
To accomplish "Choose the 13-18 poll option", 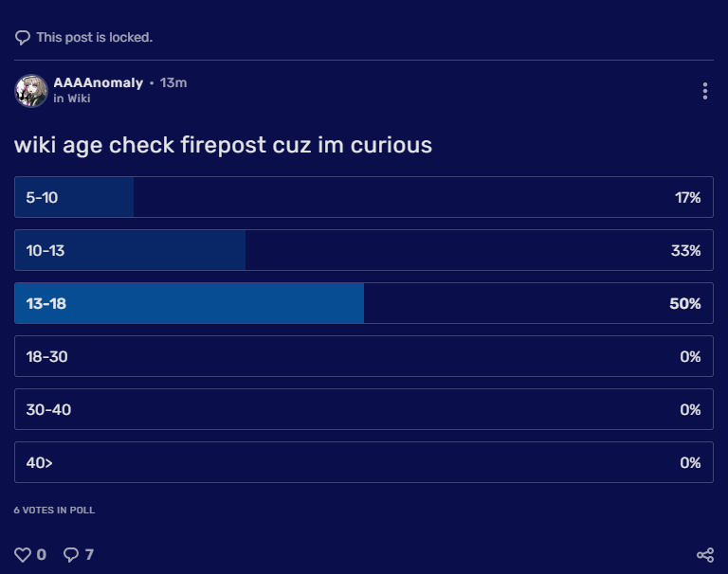I will pos(364,303).
